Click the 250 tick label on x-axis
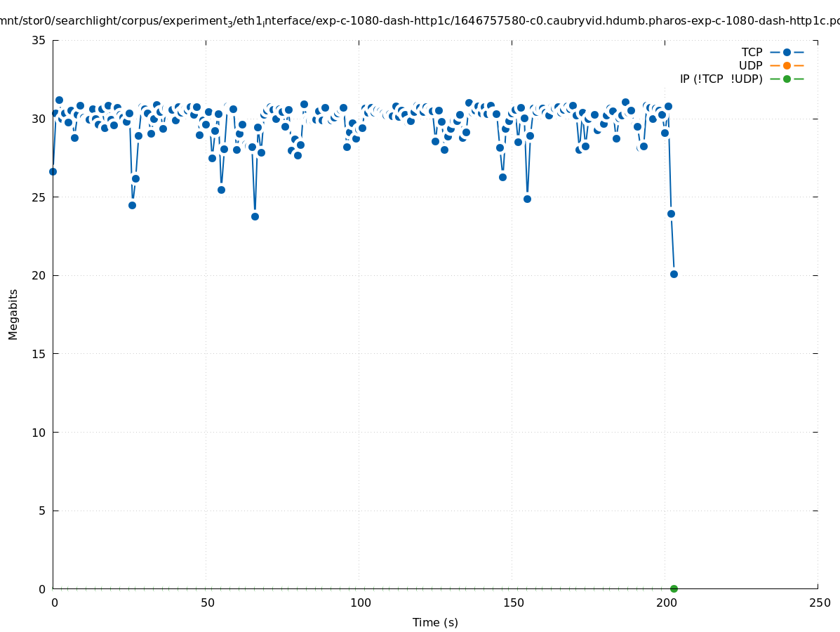 pyautogui.click(x=819, y=603)
